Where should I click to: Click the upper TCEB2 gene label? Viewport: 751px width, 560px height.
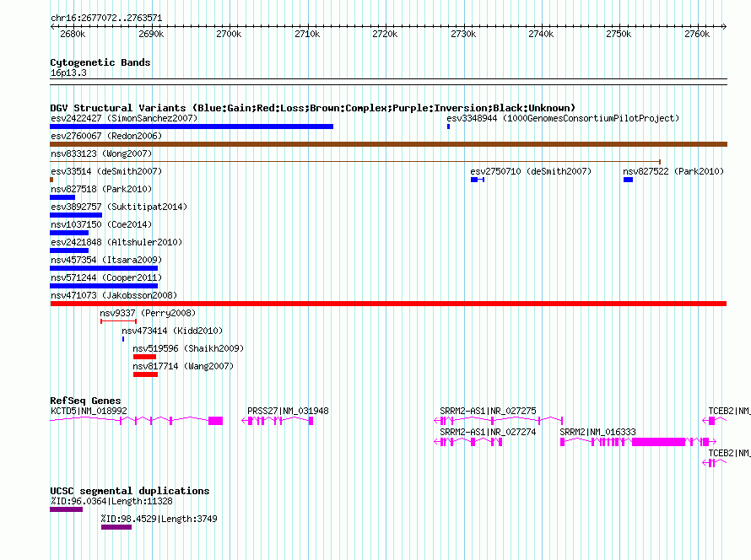[x=729, y=411]
